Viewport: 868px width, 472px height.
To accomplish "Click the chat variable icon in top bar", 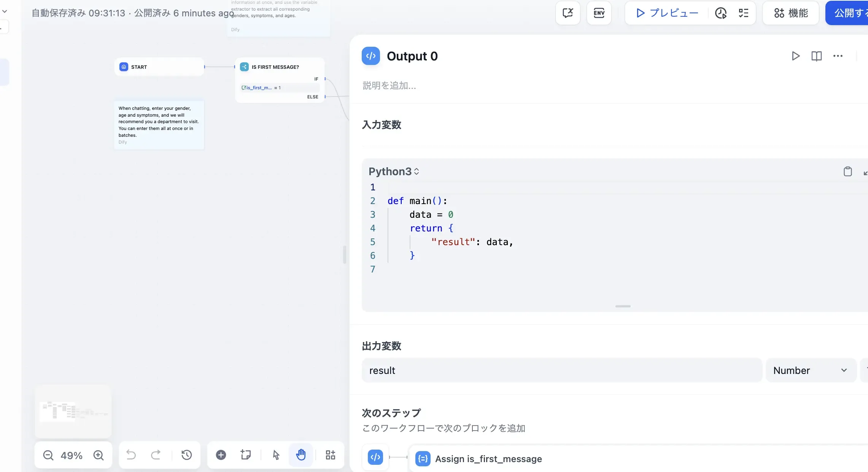I will coord(568,13).
